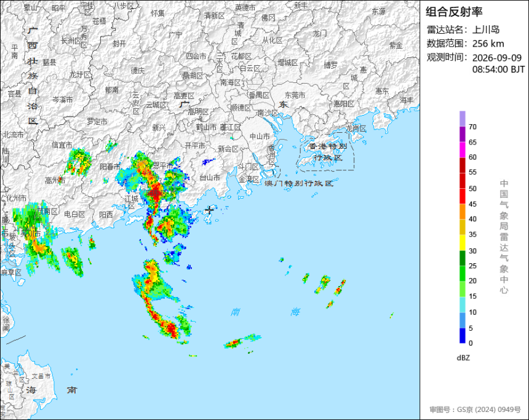
Task: Click the 四会市 map label
Action: click(x=196, y=56)
